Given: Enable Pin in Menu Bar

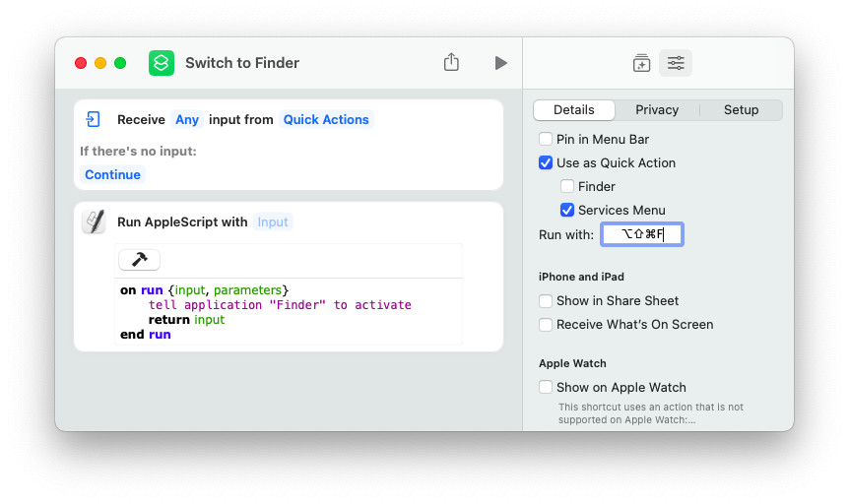Looking at the screenshot, I should [546, 139].
